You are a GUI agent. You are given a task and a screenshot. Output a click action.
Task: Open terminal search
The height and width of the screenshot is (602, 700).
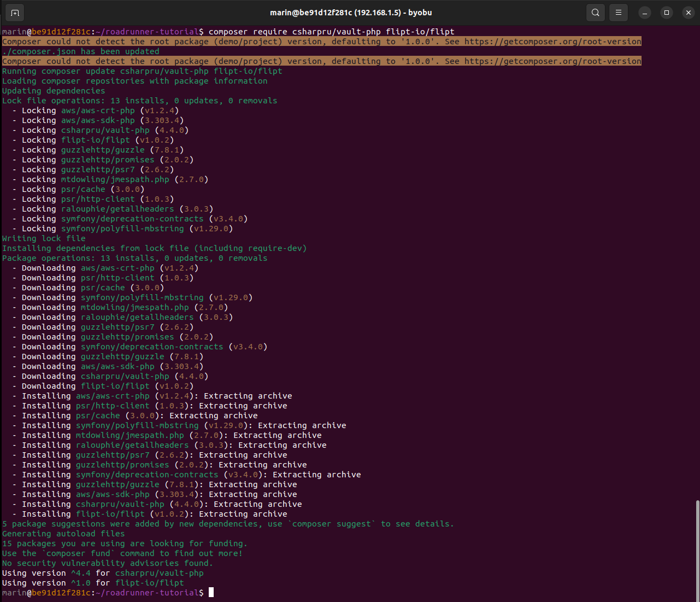pos(596,13)
